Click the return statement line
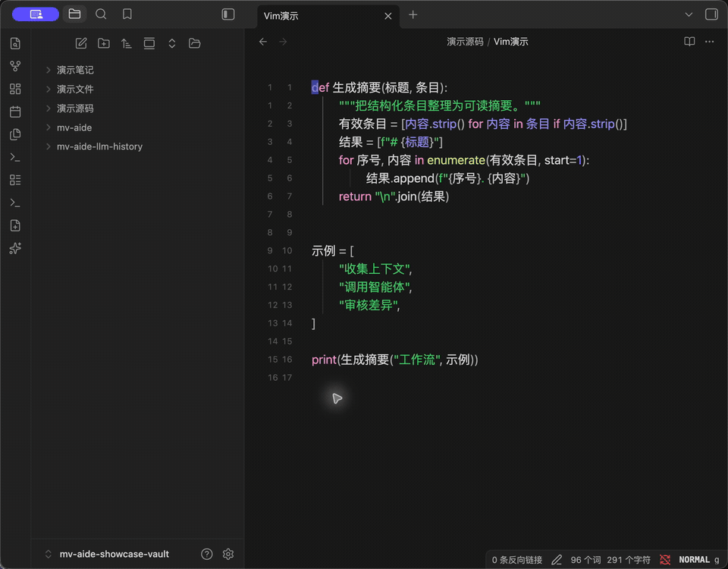The image size is (728, 569). 394,196
